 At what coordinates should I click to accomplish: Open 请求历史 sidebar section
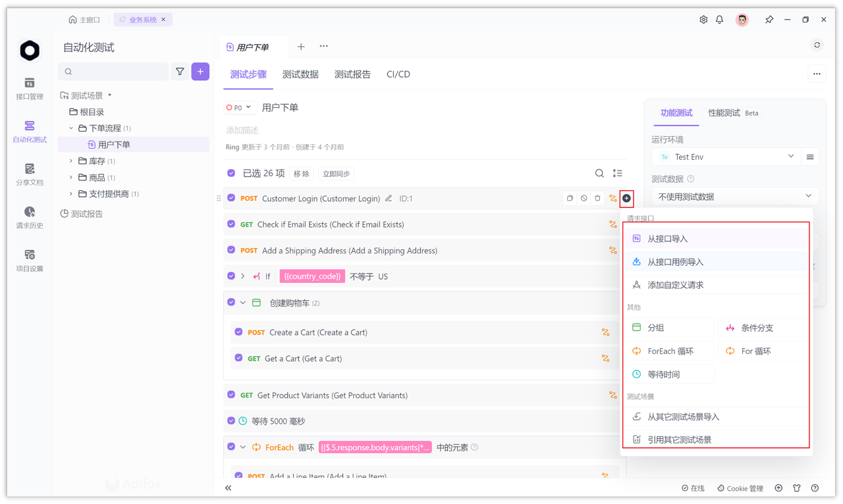[x=30, y=218]
